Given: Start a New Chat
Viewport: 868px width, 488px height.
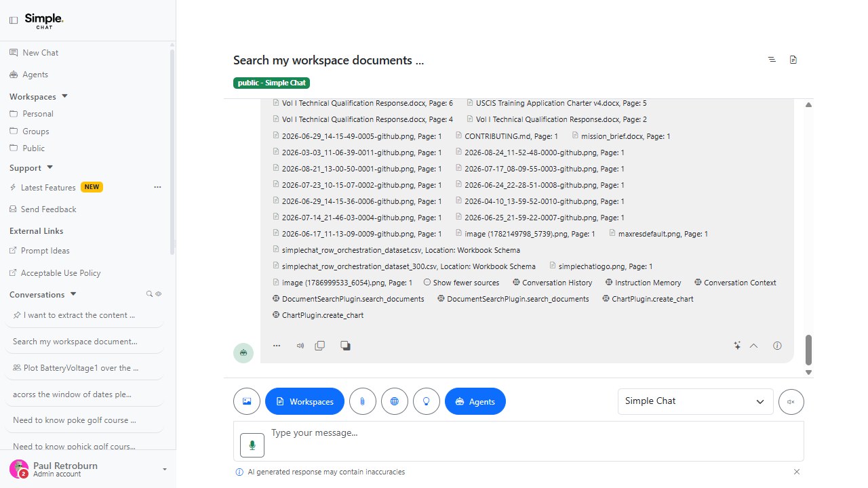Looking at the screenshot, I should (x=34, y=53).
